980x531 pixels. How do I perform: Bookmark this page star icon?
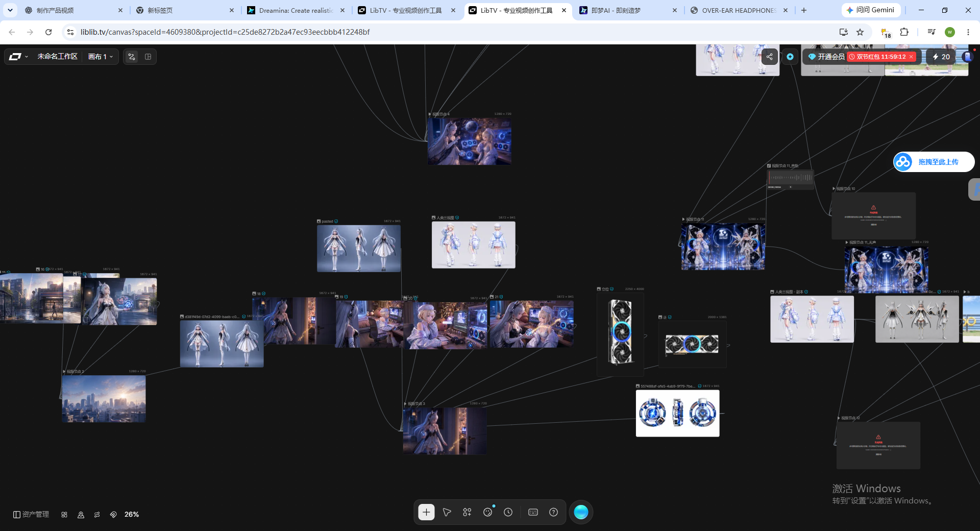pos(860,32)
